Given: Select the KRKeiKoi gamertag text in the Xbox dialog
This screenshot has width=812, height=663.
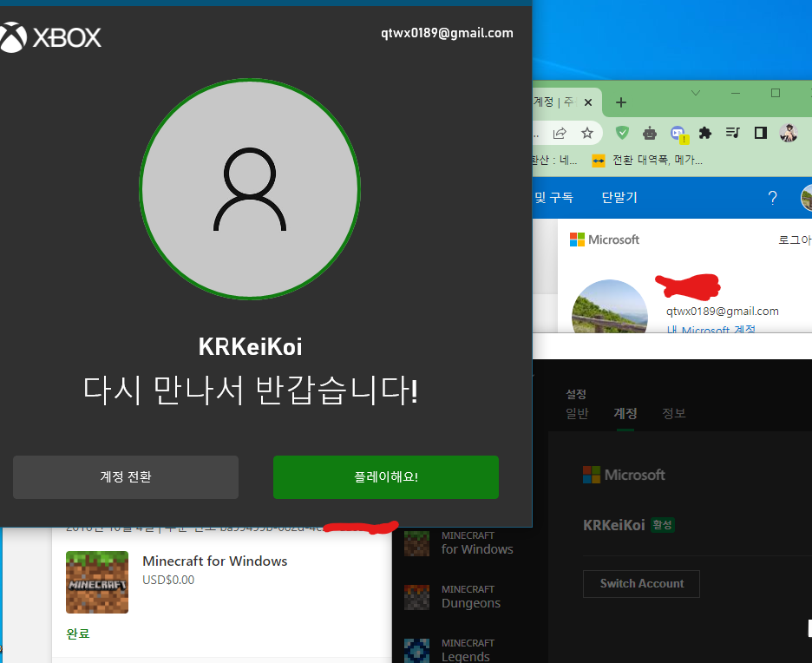Looking at the screenshot, I should pos(250,346).
